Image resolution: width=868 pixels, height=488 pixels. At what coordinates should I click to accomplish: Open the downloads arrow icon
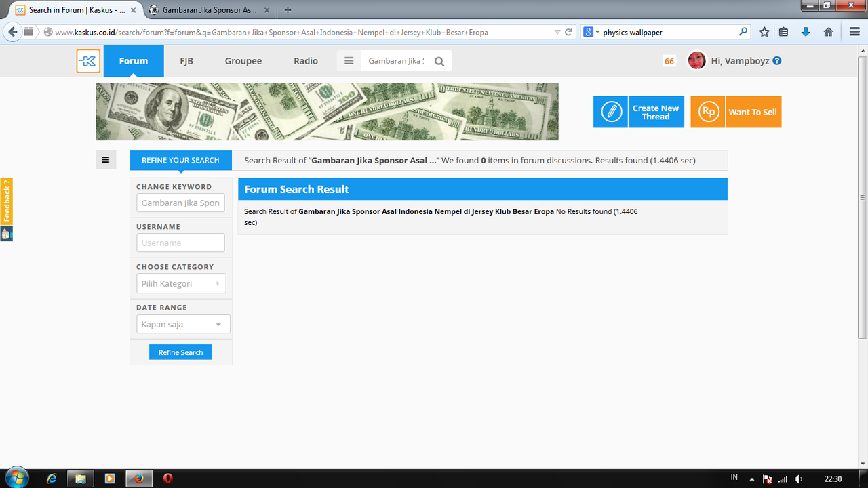point(806,32)
